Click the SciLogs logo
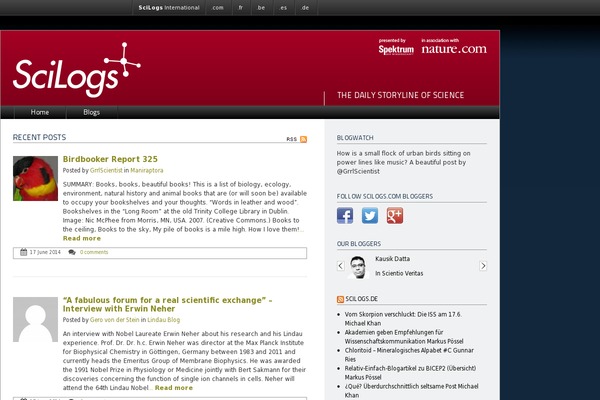Screen dimensions: 600x400 (77, 70)
